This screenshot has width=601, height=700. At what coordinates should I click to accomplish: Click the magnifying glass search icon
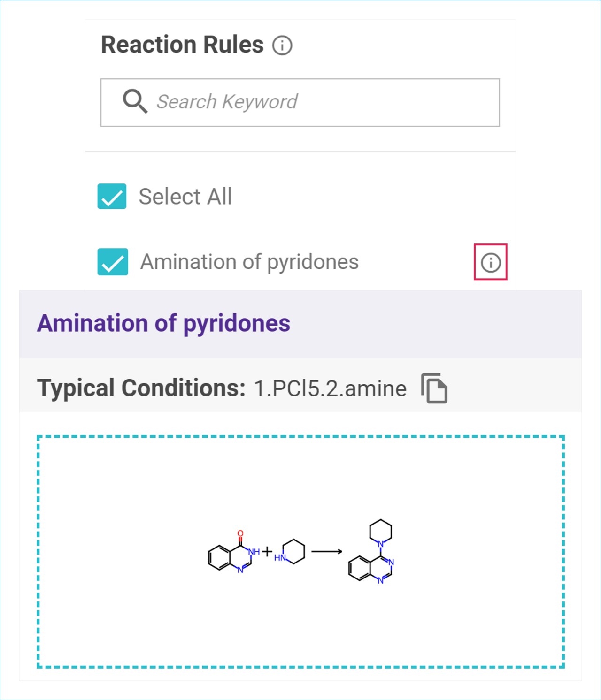[x=135, y=101]
